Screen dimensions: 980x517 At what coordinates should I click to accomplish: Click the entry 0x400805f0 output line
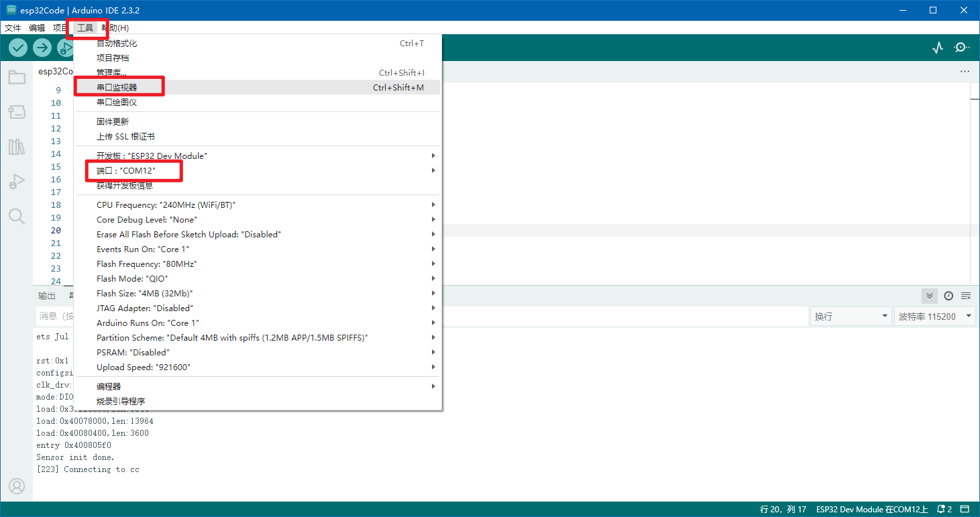coord(74,445)
